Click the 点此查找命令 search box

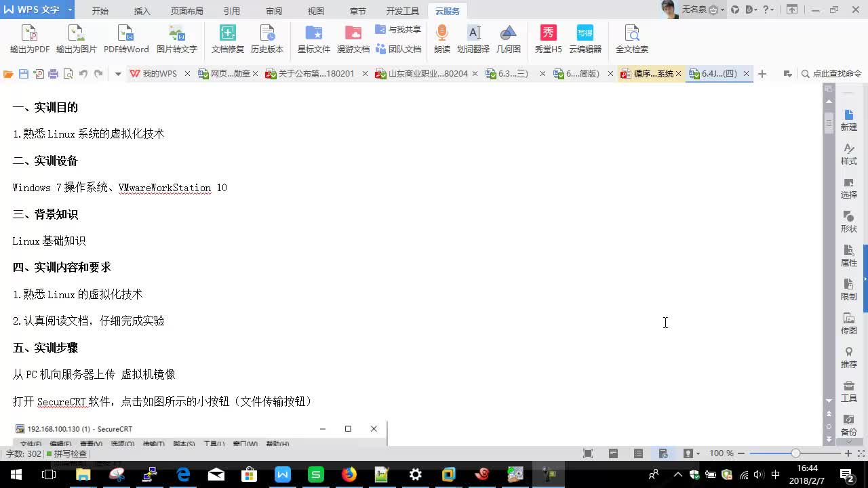(831, 74)
